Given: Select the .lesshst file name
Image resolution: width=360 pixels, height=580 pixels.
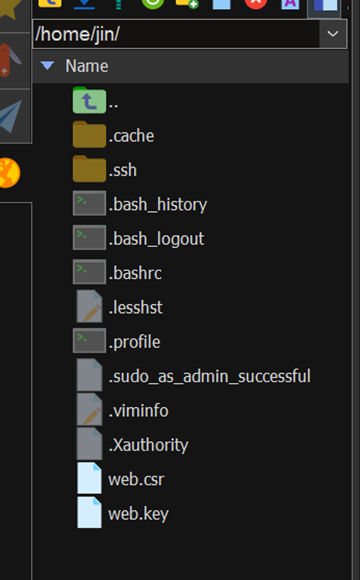Looking at the screenshot, I should (x=136, y=307).
